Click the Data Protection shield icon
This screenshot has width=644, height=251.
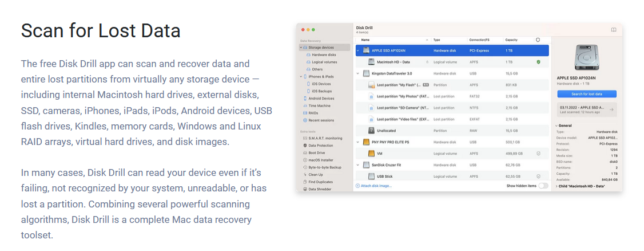coord(305,146)
